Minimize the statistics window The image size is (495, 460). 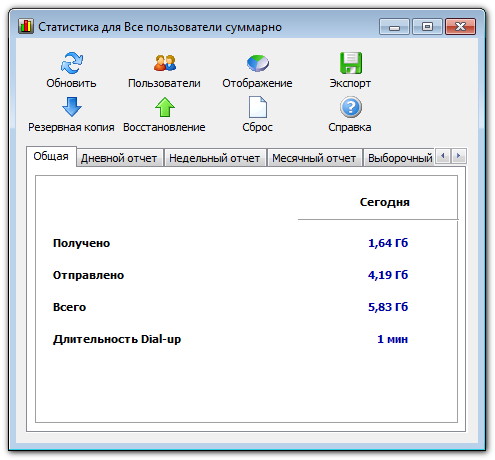394,26
